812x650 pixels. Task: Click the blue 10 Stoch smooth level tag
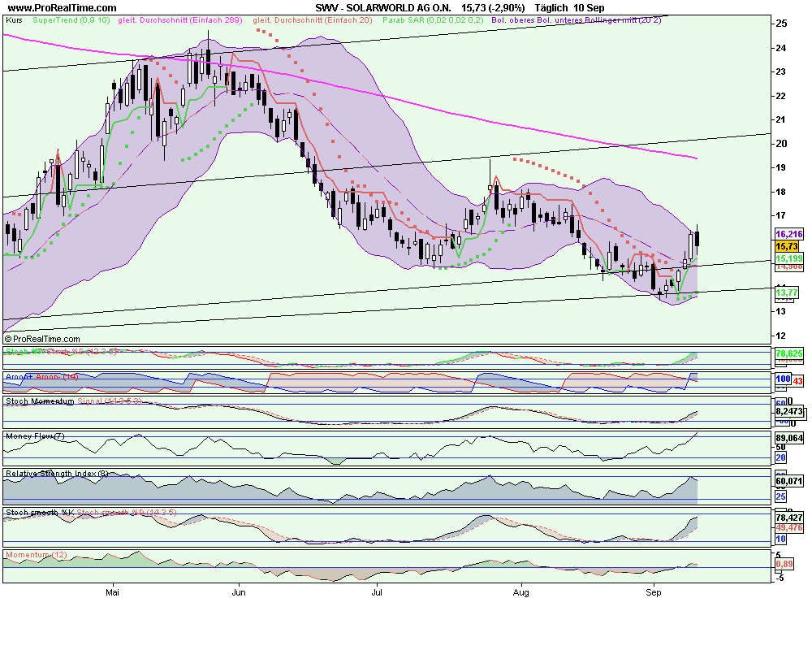click(x=780, y=539)
